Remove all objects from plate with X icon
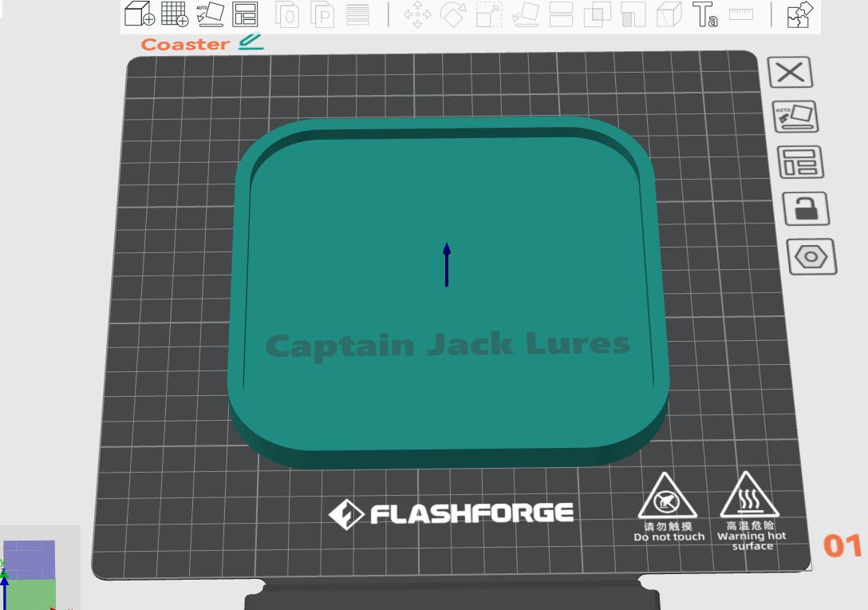Viewport: 868px width, 610px height. [x=790, y=72]
